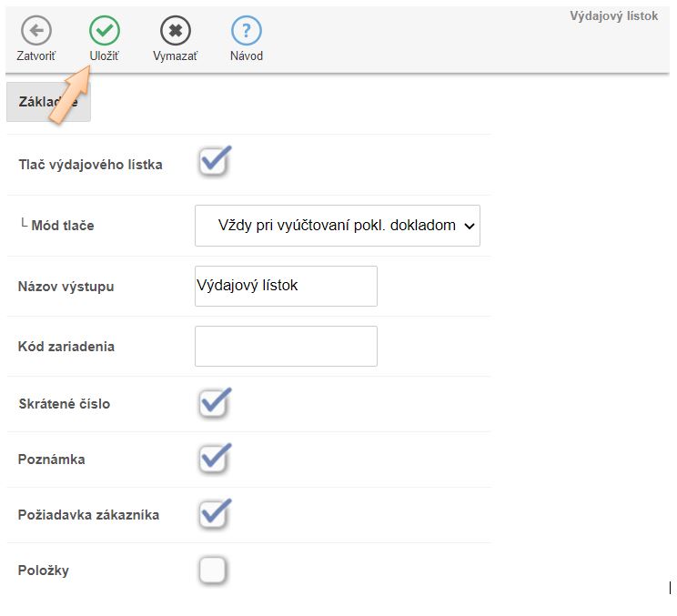
Task: Click the empty Kód zariadenia input
Action: (286, 346)
